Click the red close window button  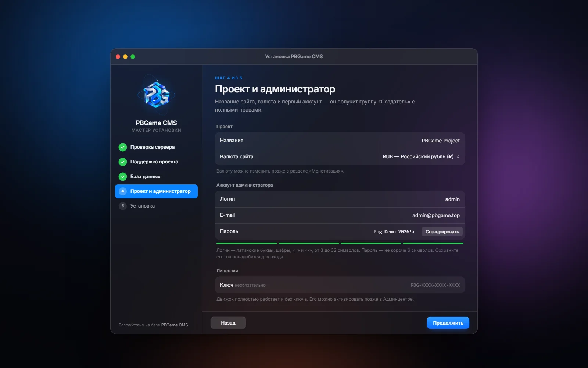118,57
